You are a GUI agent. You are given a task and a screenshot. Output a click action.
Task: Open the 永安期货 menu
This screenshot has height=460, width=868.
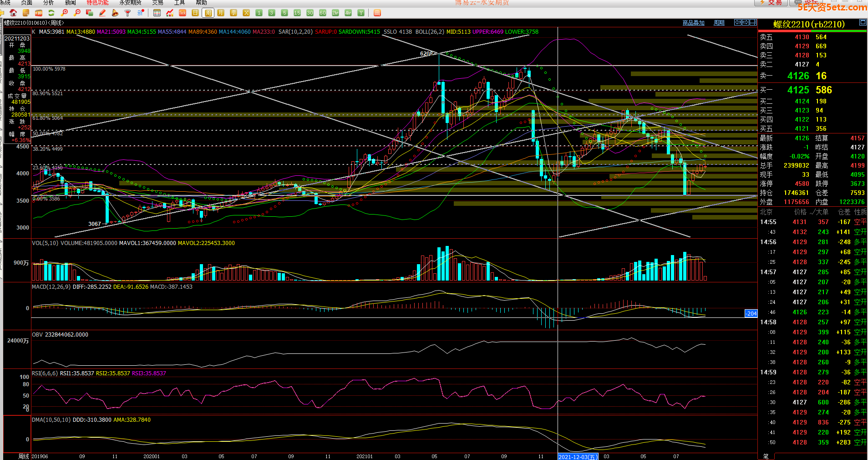pos(131,3)
